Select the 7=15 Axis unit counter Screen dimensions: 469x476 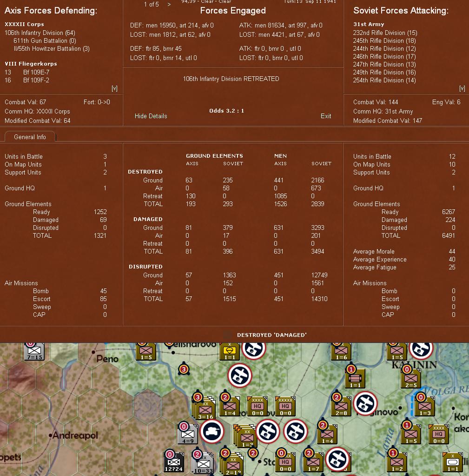(34, 351)
